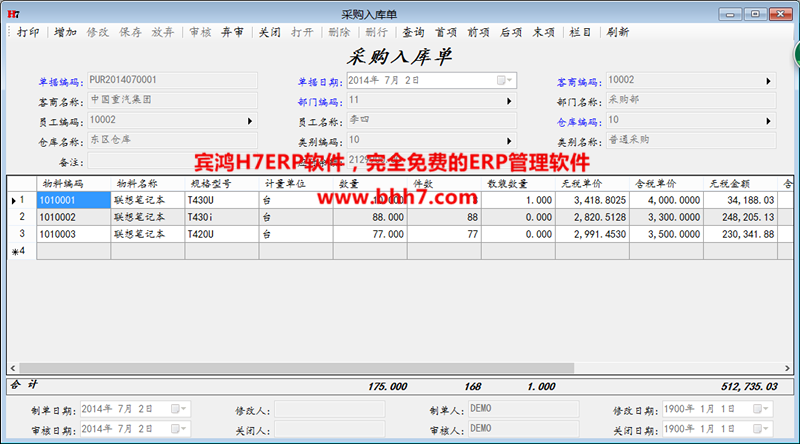Click the 查询 query toolbar button
Viewport: 800px width, 444px height.
(x=413, y=32)
